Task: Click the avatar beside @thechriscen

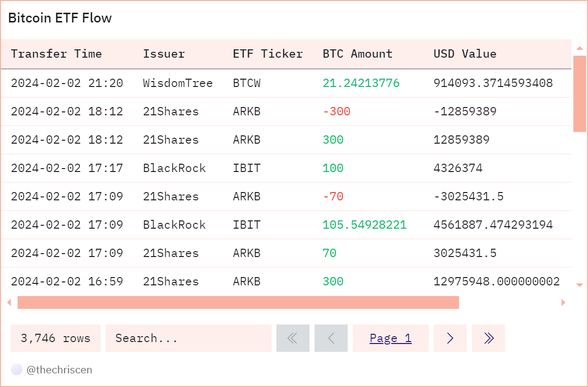Action: tap(17, 370)
